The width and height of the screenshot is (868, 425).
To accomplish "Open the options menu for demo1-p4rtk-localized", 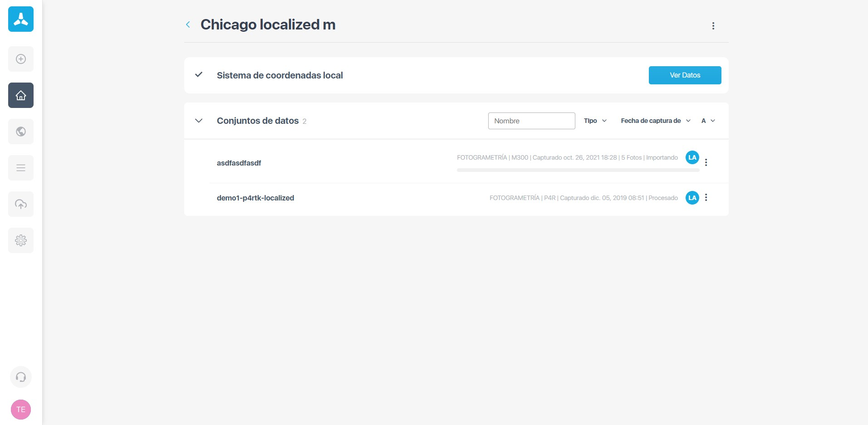I will (x=706, y=197).
